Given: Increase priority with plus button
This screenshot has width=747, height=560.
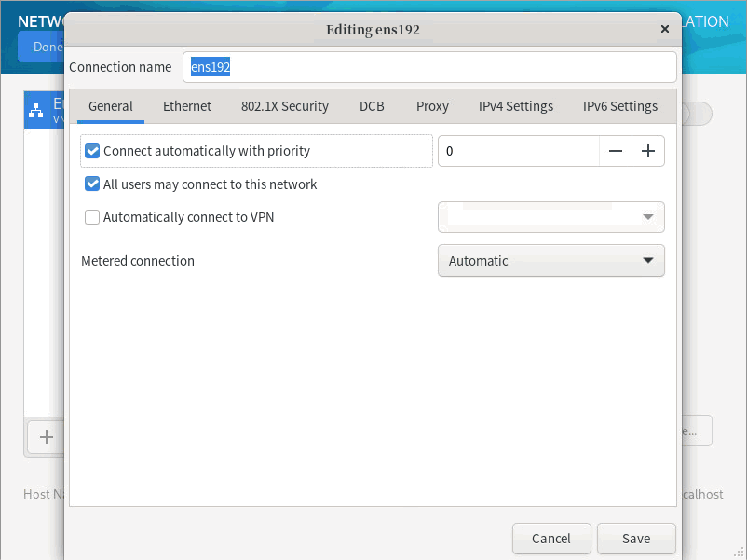Looking at the screenshot, I should pos(648,151).
